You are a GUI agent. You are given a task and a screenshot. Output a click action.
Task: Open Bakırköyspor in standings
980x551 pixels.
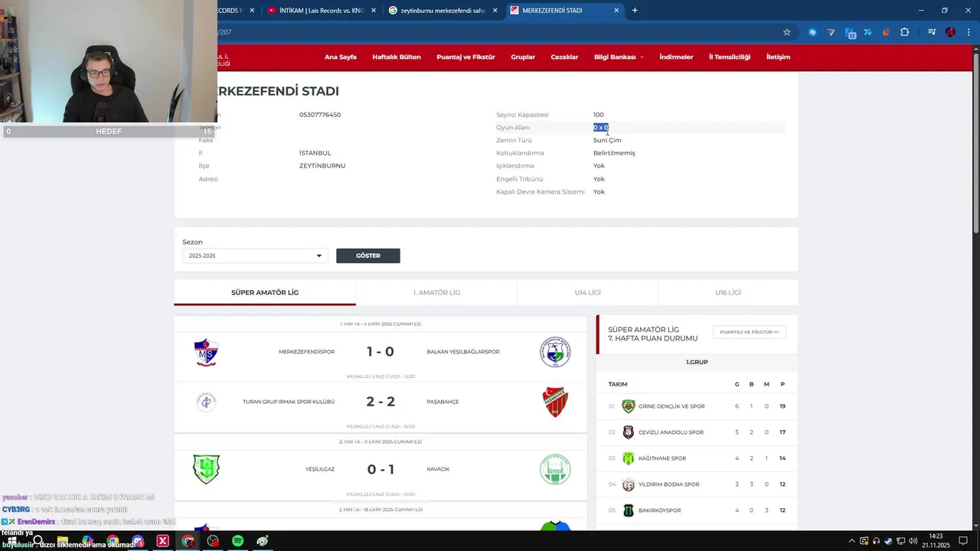pos(659,510)
